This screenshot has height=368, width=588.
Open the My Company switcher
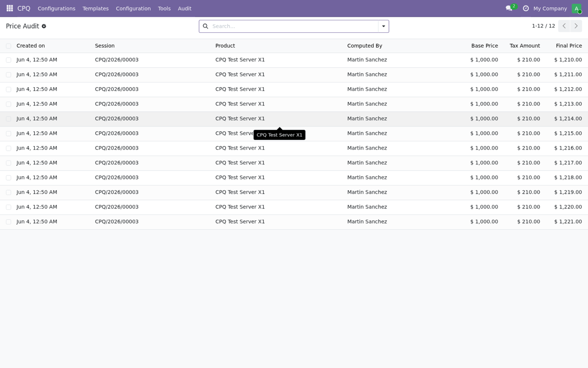pyautogui.click(x=550, y=8)
